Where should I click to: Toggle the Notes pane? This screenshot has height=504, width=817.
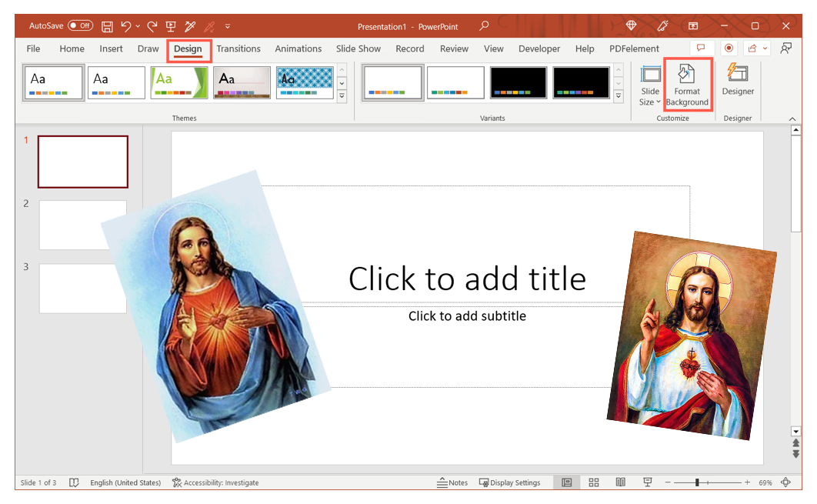[452, 482]
